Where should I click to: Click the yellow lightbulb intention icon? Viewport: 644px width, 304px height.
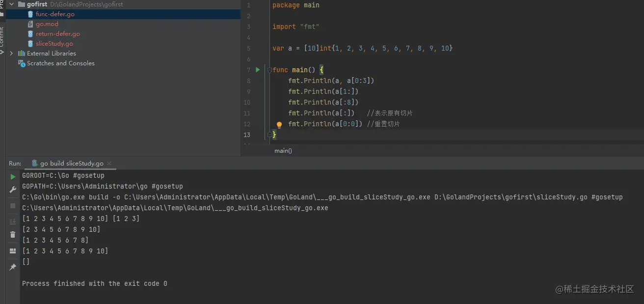pos(279,125)
